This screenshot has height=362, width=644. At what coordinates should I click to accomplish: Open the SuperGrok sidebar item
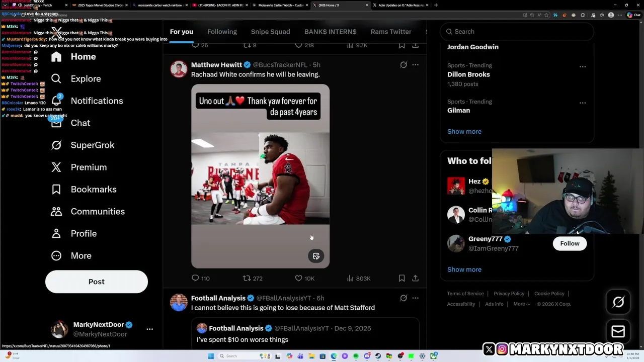[83, 145]
